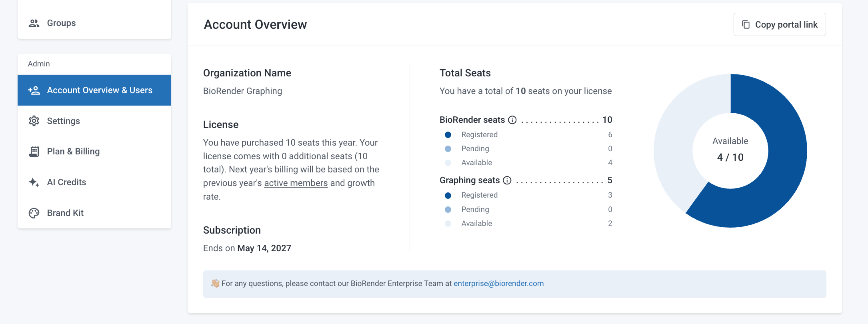Click the copy icon in Copy portal link

click(746, 25)
